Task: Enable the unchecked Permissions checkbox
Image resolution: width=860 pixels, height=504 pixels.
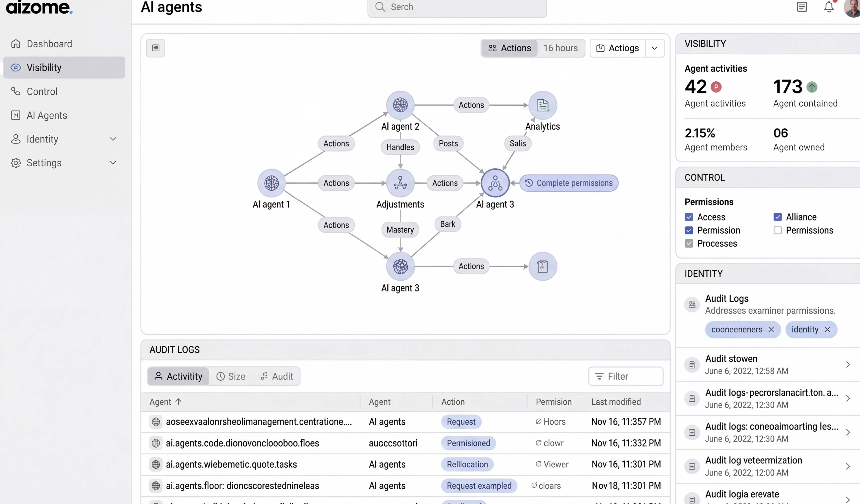Action: click(x=777, y=230)
